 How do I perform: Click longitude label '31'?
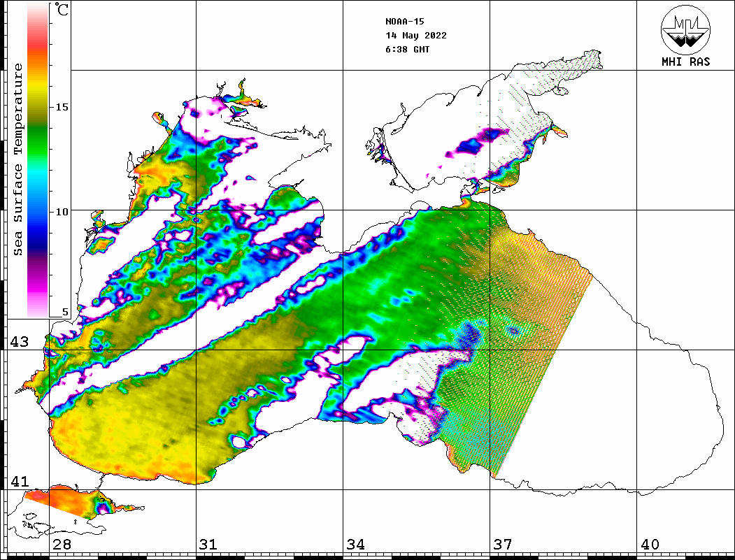(208, 545)
